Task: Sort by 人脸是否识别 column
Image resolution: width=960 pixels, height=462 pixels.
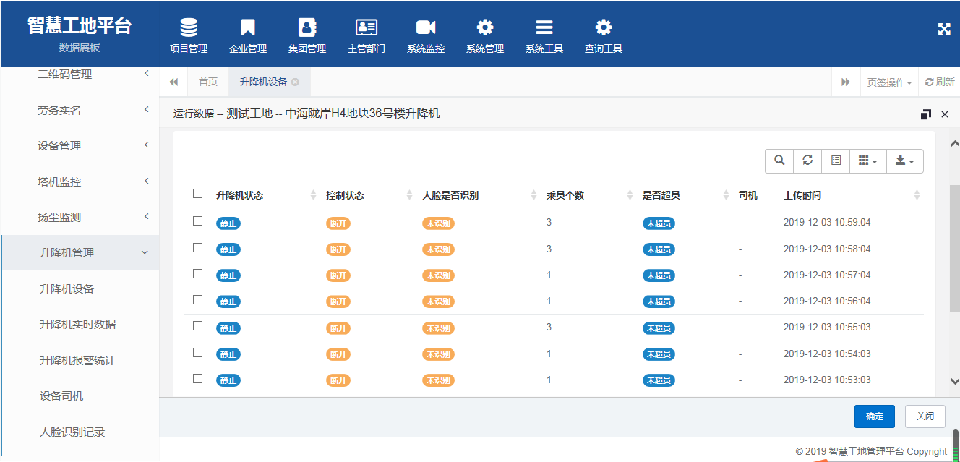Action: pos(533,196)
